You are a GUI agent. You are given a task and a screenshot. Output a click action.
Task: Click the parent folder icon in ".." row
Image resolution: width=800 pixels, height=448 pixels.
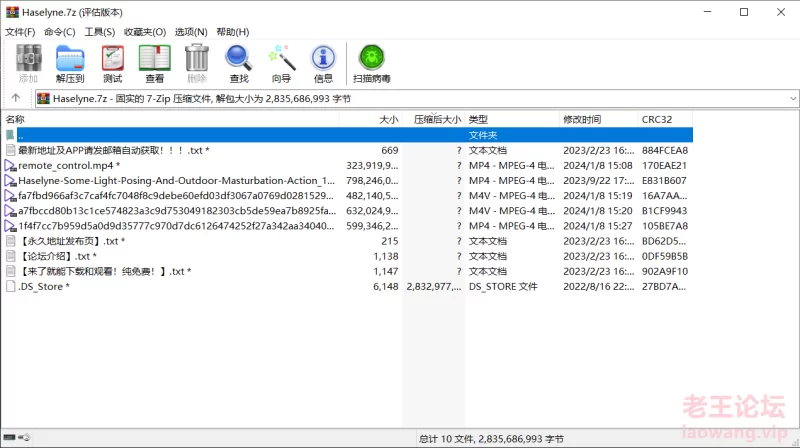(x=10, y=135)
